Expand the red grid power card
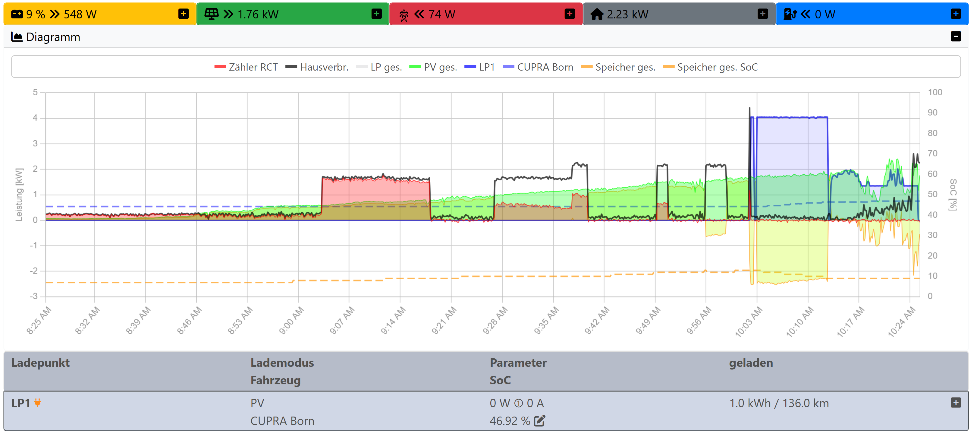 point(570,14)
